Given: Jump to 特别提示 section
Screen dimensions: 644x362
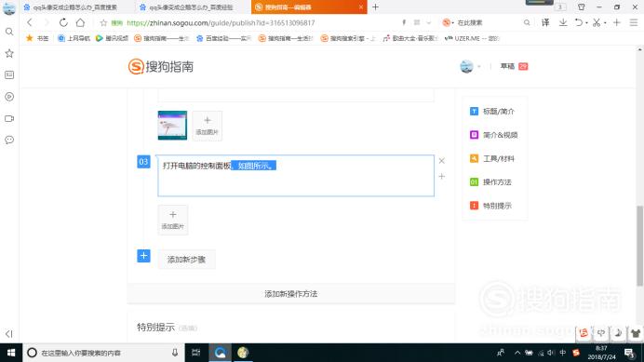Looking at the screenshot, I should coord(490,206).
